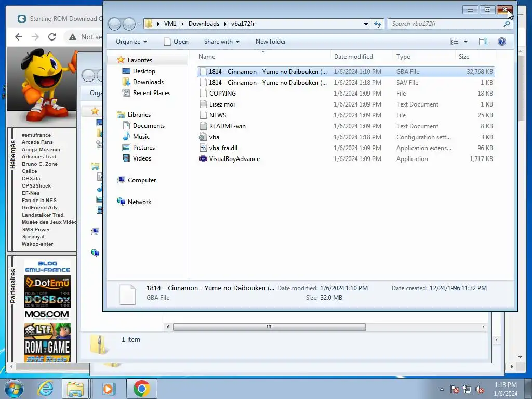Viewport: 532px width, 399px height.
Task: Open the VisualBoyAdvance application file
Action: click(x=234, y=159)
